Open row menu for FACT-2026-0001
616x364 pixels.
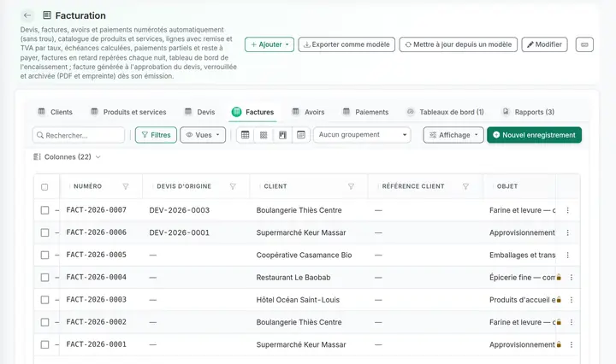(572, 344)
